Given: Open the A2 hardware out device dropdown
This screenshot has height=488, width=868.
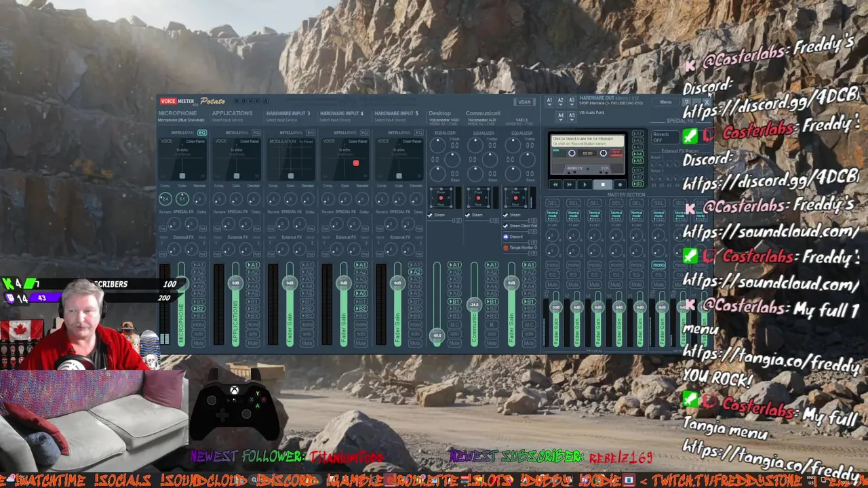Looking at the screenshot, I should (560, 101).
